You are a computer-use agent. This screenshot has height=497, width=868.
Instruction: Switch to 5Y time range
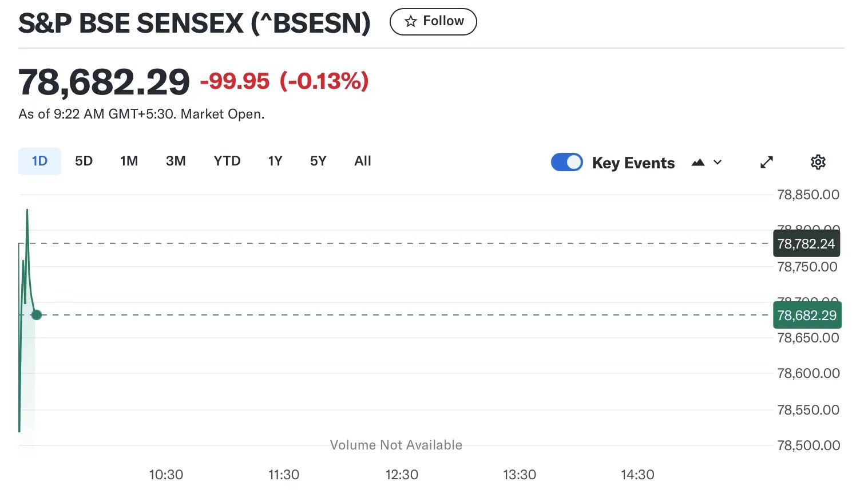tap(318, 161)
